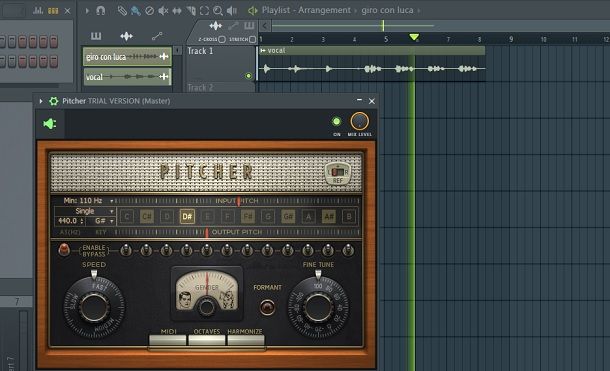Select the Playback speaker tool
The image size is (610, 371).
pos(232,11)
